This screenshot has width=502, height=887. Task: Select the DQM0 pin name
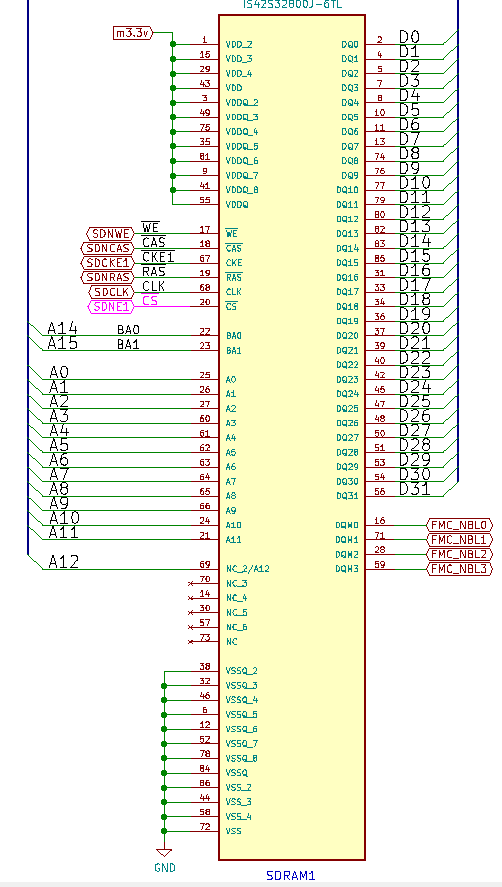(347, 526)
